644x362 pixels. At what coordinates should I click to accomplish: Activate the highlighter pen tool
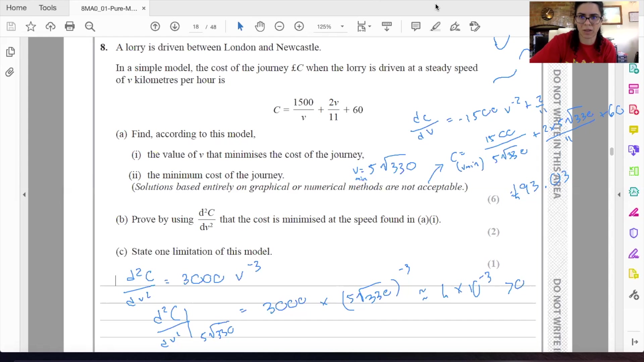tap(435, 26)
